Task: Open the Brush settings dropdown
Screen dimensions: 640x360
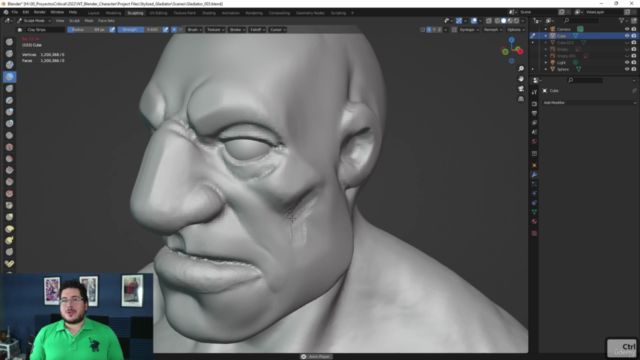Action: [194, 30]
